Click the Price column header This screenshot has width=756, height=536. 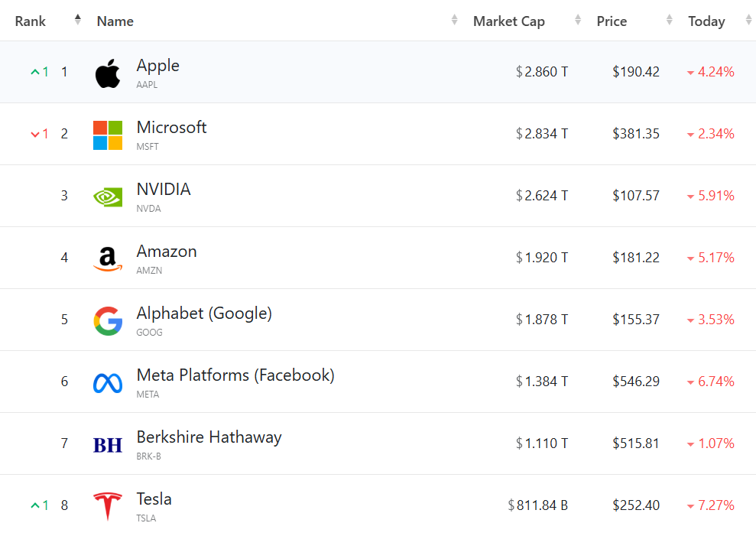pyautogui.click(x=612, y=21)
